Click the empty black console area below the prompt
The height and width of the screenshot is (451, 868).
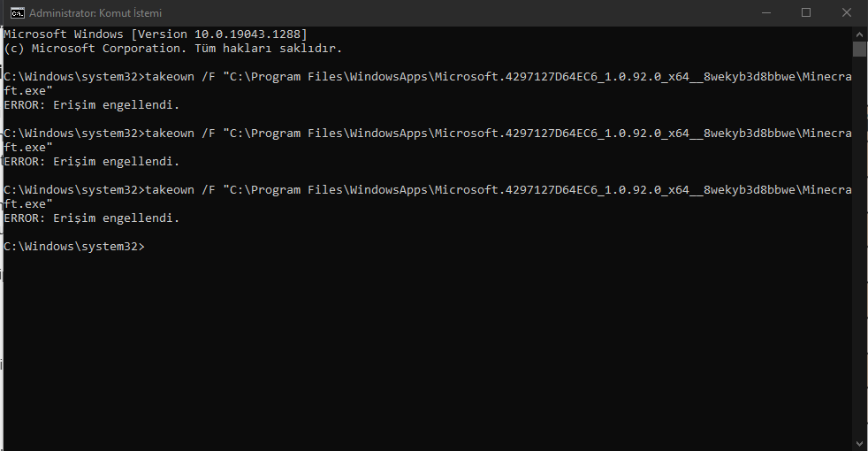424,345
